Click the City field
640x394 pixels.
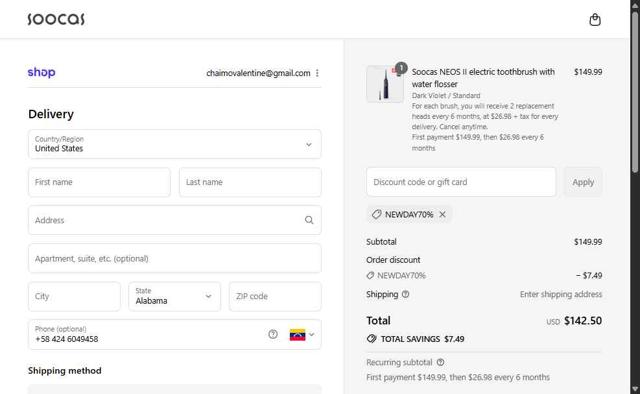tap(74, 296)
